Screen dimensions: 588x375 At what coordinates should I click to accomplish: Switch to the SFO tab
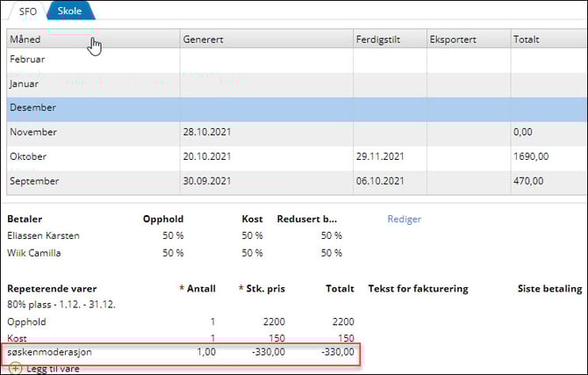(x=27, y=11)
